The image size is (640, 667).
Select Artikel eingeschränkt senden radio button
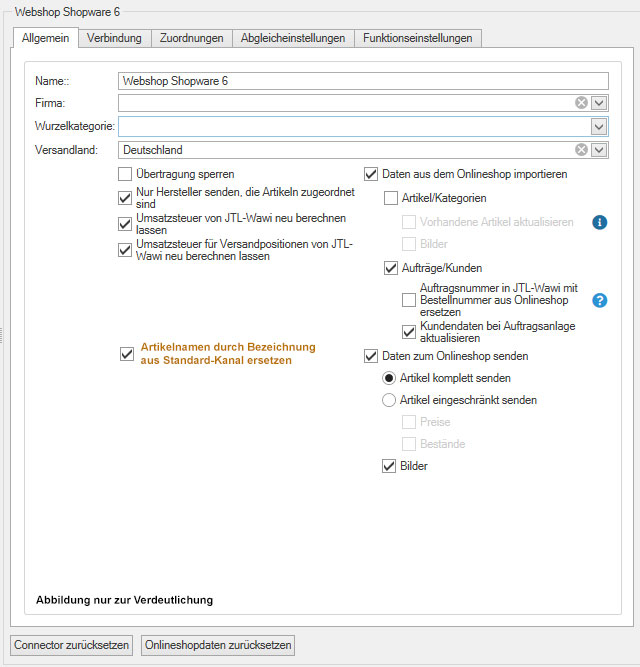coord(390,400)
